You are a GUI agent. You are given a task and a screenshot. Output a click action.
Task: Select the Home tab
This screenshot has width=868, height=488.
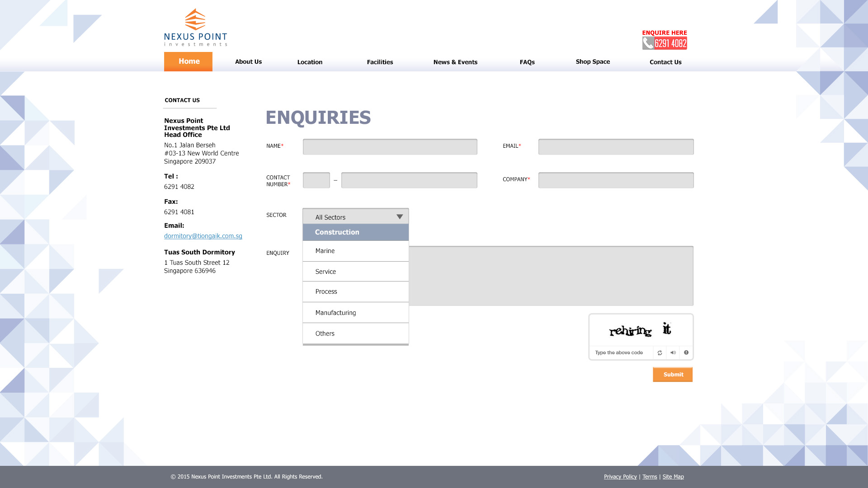(x=189, y=61)
